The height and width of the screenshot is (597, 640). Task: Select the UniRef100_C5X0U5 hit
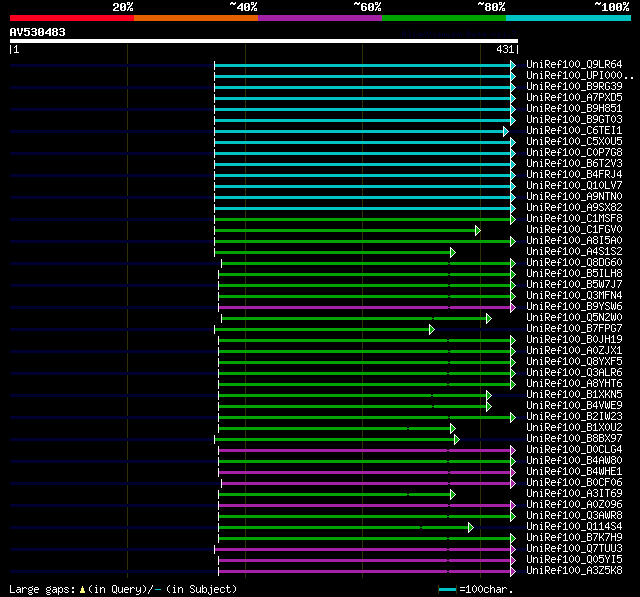(574, 142)
